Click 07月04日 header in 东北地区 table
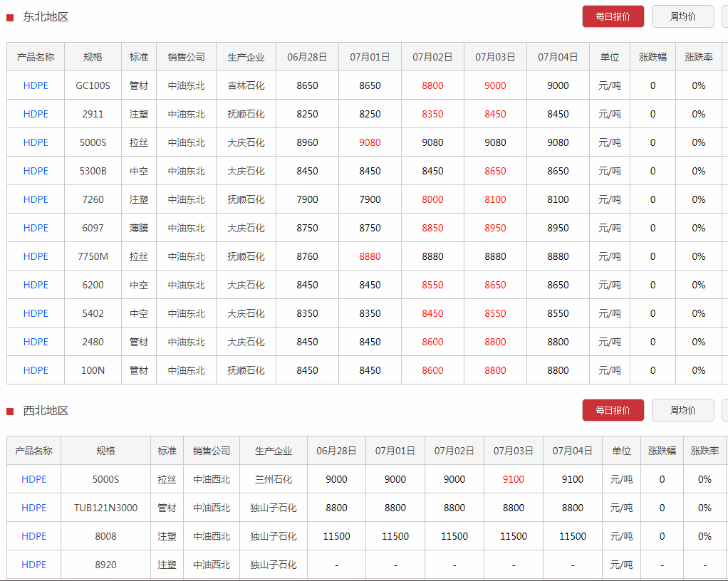This screenshot has width=728, height=581. (x=558, y=57)
